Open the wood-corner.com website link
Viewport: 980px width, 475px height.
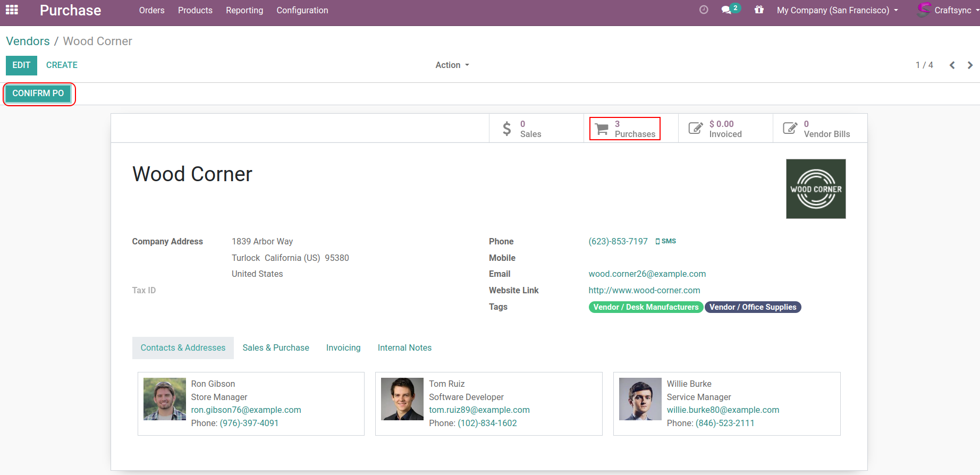[644, 290]
